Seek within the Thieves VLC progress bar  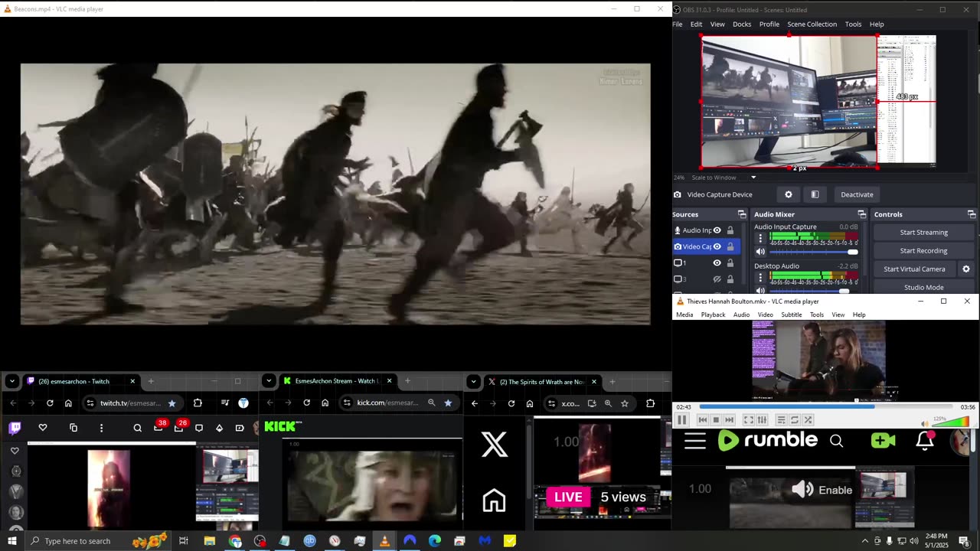[825, 407]
